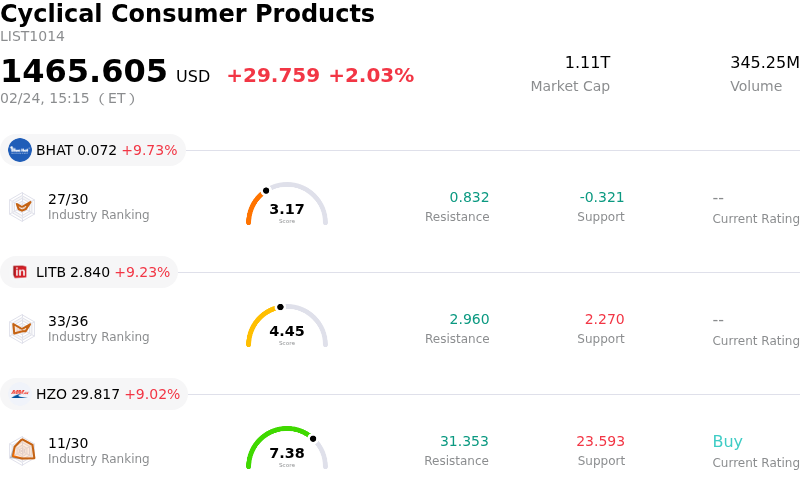800x488 pixels.
Task: Open the HZO Buy current rating
Action: click(x=727, y=442)
